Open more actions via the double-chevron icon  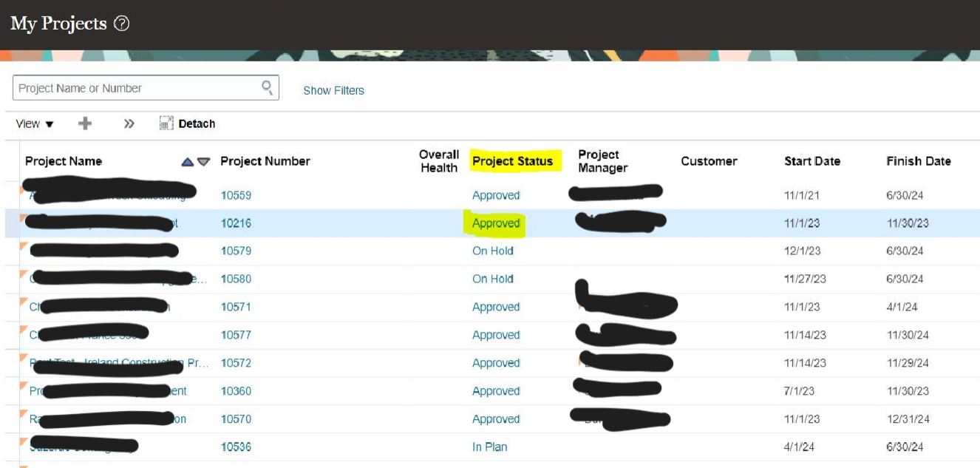pos(129,123)
